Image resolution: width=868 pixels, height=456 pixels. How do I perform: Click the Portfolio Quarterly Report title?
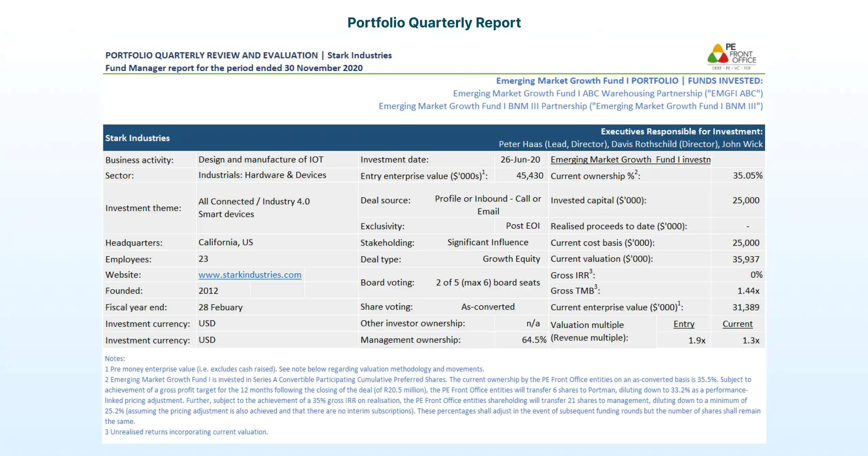click(434, 23)
